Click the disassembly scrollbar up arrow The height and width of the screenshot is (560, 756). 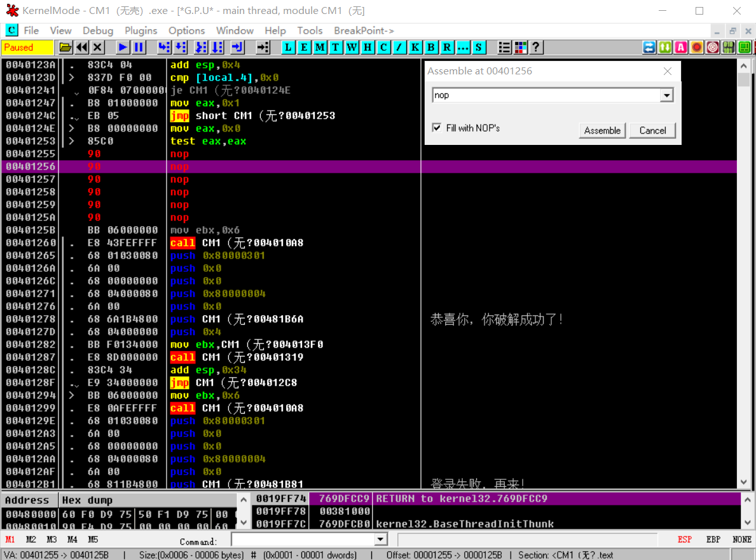point(743,66)
